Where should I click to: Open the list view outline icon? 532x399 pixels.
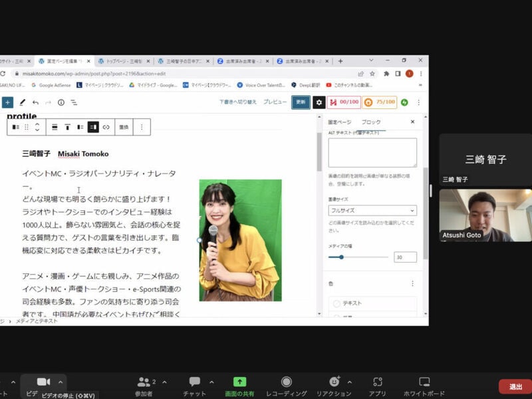[74, 102]
